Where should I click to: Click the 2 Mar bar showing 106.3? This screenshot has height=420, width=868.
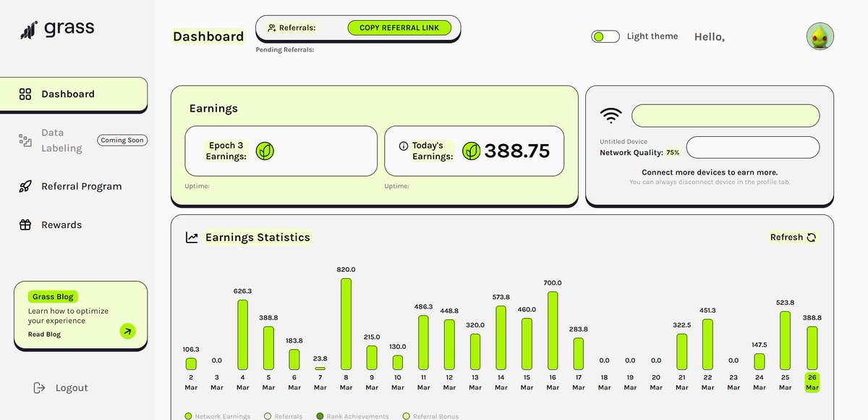pyautogui.click(x=191, y=364)
